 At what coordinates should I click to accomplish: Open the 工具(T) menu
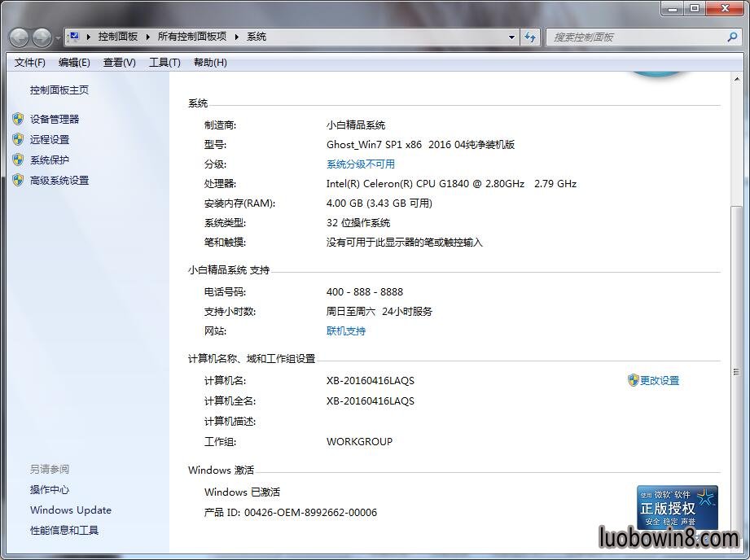click(164, 63)
